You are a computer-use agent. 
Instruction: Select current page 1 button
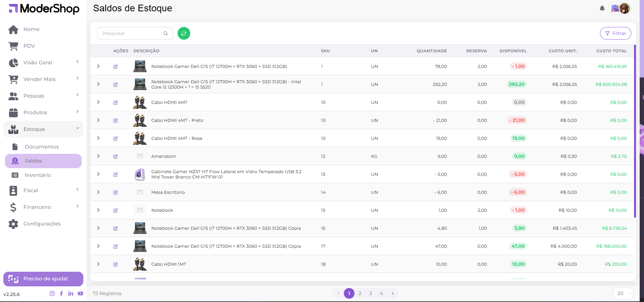(349, 293)
